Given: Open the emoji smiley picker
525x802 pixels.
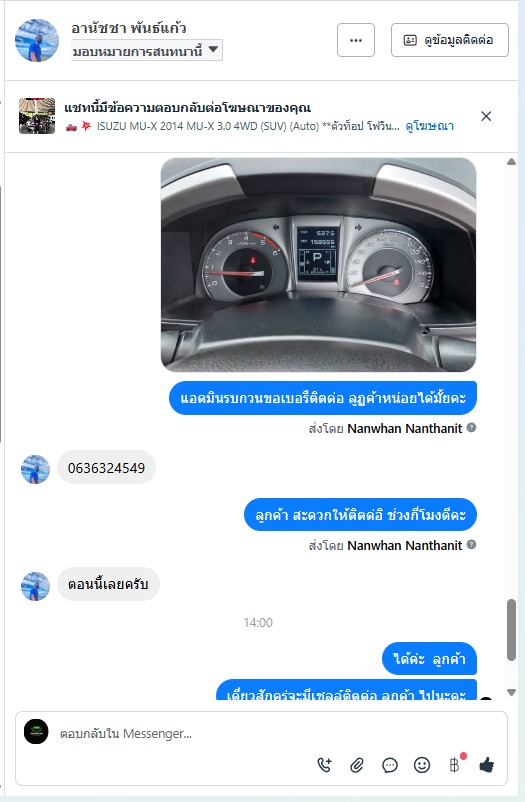Looking at the screenshot, I should point(422,765).
